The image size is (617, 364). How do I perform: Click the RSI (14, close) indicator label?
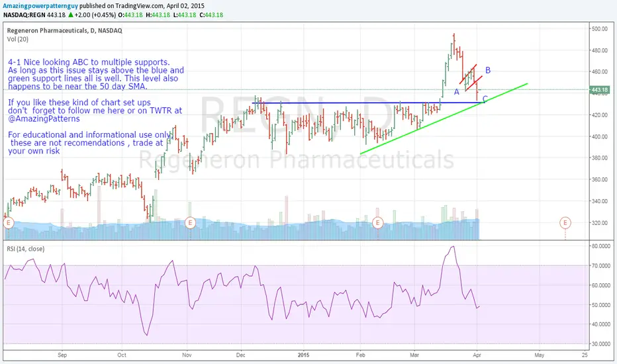coord(26,249)
